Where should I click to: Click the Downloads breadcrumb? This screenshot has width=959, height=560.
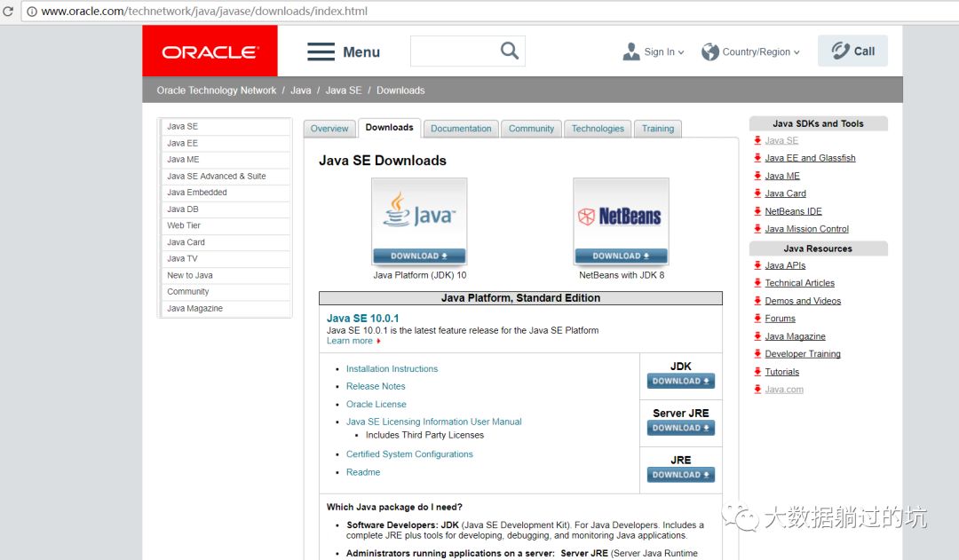tap(400, 90)
